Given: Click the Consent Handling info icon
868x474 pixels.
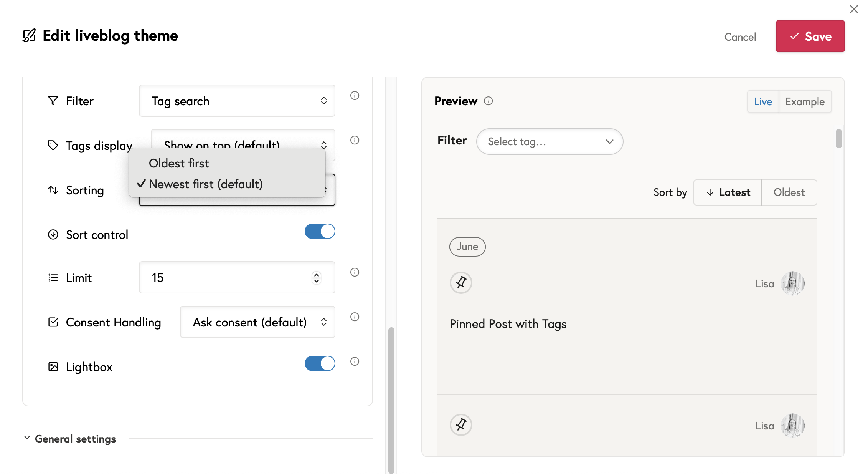Looking at the screenshot, I should click(x=355, y=317).
